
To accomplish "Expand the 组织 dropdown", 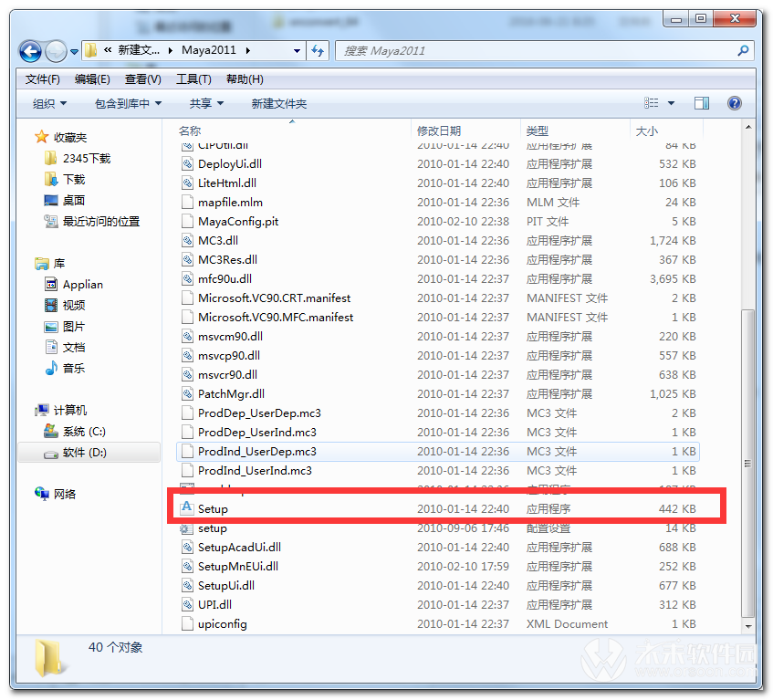I will tap(49, 103).
